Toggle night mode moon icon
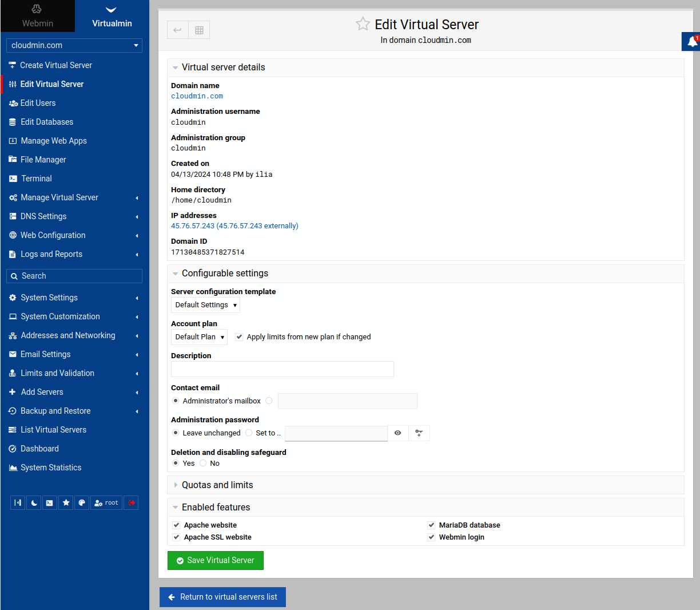Screen dimensions: 700x610 34,503
